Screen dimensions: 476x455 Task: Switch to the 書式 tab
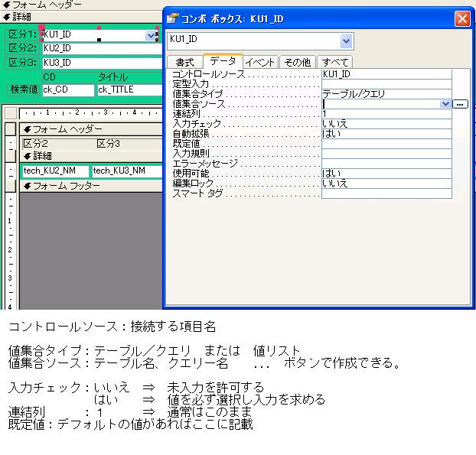point(184,62)
